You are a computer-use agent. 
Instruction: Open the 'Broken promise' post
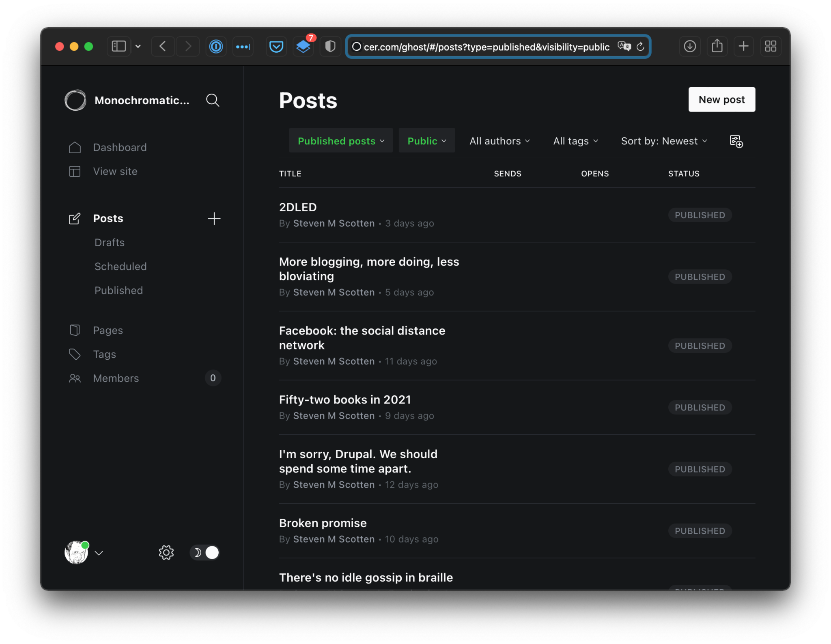coord(323,523)
